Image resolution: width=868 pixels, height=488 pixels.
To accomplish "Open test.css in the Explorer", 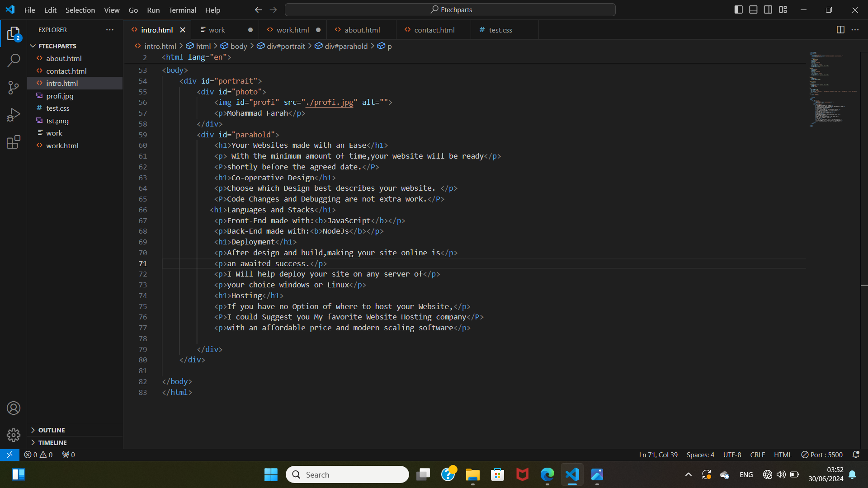I will coord(58,108).
